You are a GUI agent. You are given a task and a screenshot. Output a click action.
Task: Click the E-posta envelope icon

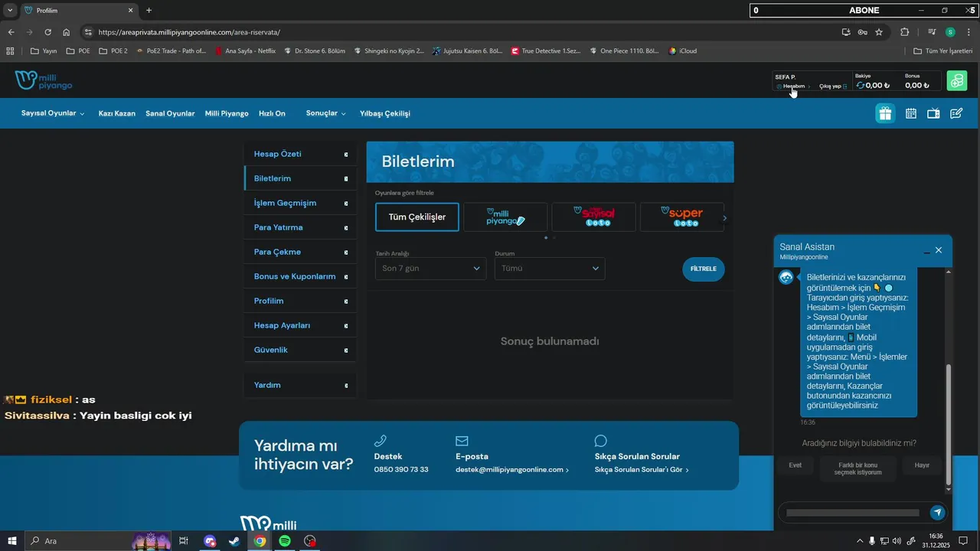[x=462, y=441]
